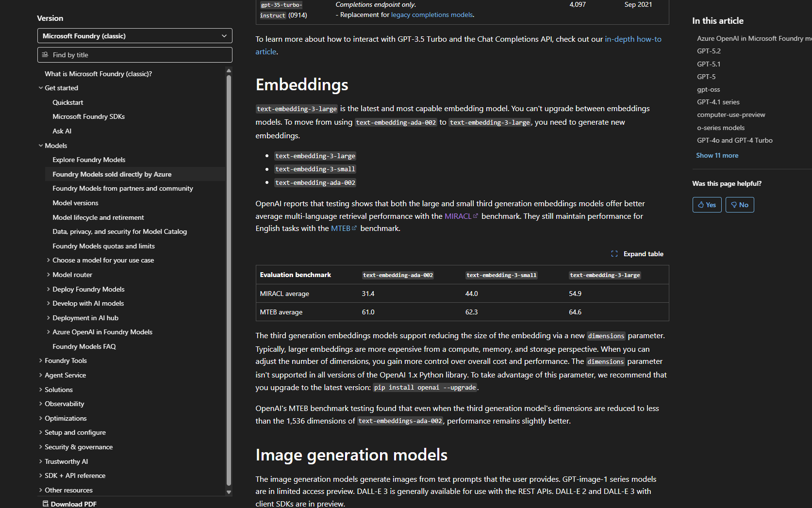This screenshot has height=508, width=812.
Task: Collapse the Get started section
Action: tap(41, 88)
